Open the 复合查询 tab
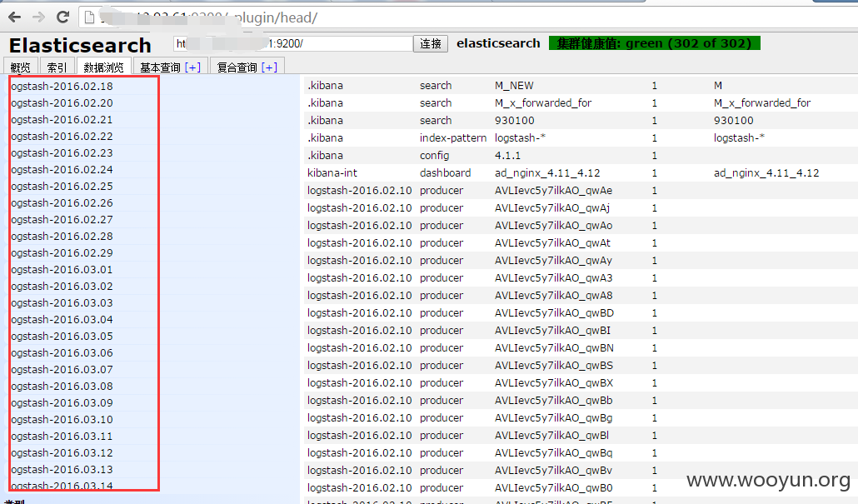Screen dimensions: 858x504 (x=237, y=67)
